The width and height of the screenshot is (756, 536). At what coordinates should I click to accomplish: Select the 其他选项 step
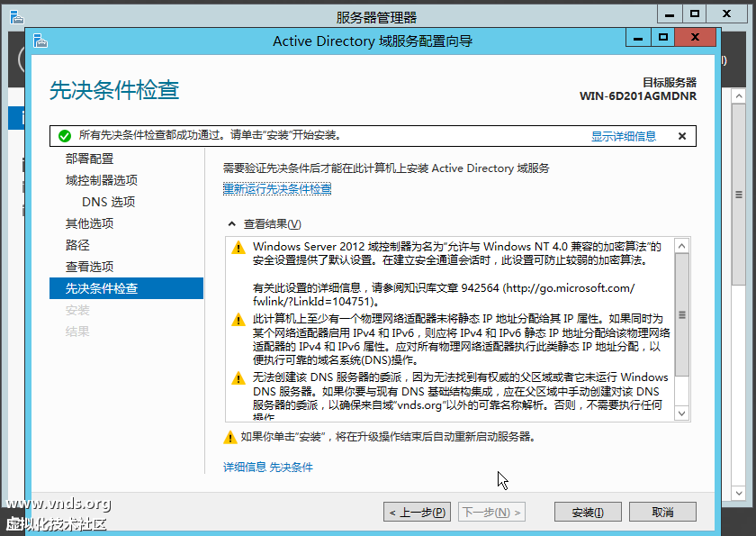pos(89,223)
